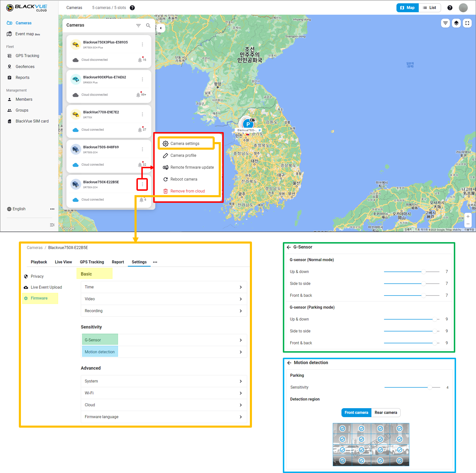Switch to List view

(429, 8)
